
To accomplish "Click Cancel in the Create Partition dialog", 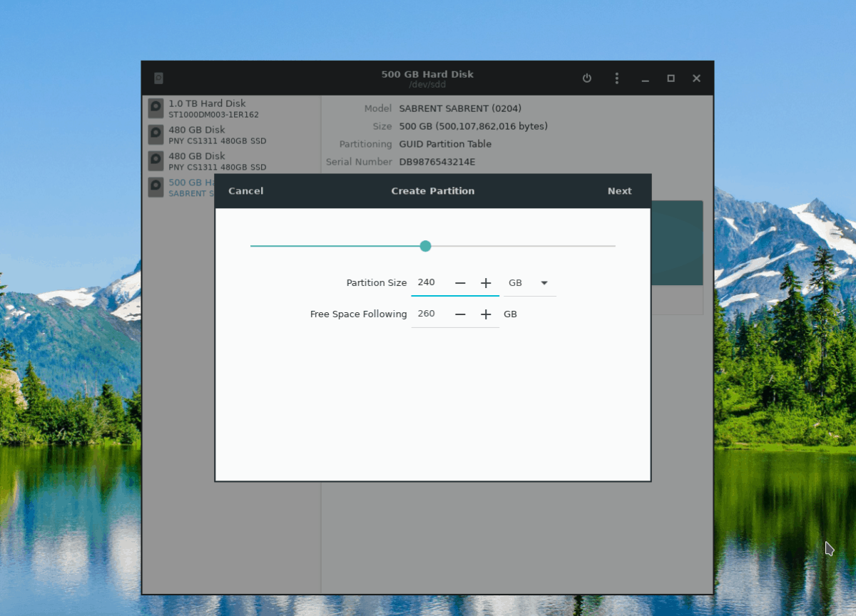I will click(x=245, y=190).
